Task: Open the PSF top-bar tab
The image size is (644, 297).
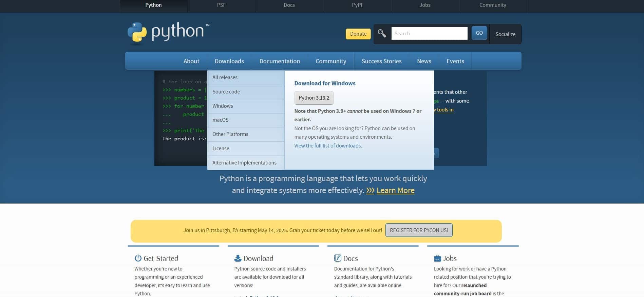Action: tap(221, 5)
